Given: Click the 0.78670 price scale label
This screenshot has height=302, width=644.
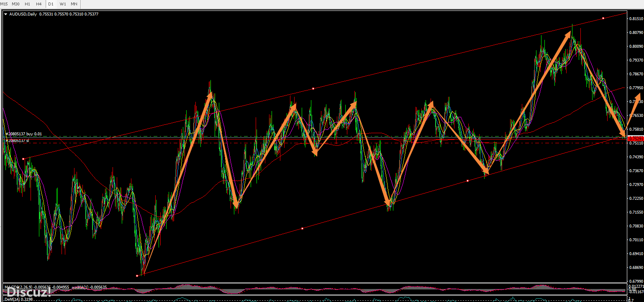Looking at the screenshot, I should (x=636, y=74).
